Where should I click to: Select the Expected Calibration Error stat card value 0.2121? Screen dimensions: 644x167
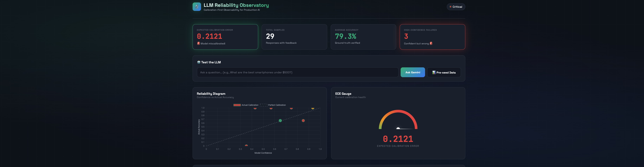(x=209, y=36)
